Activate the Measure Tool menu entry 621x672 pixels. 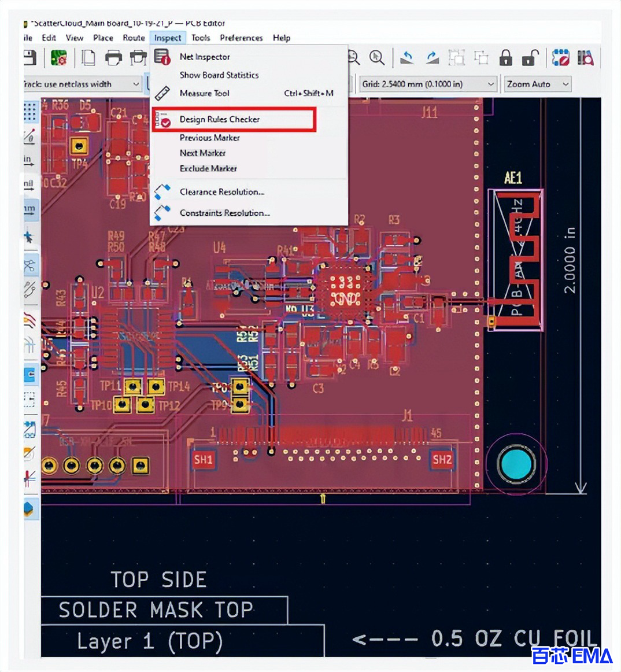pyautogui.click(x=249, y=93)
